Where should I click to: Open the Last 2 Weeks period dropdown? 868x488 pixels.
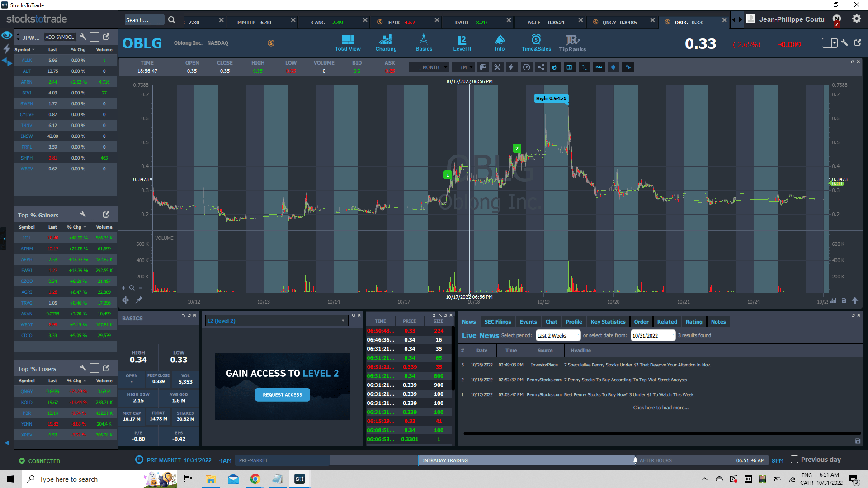pos(558,335)
